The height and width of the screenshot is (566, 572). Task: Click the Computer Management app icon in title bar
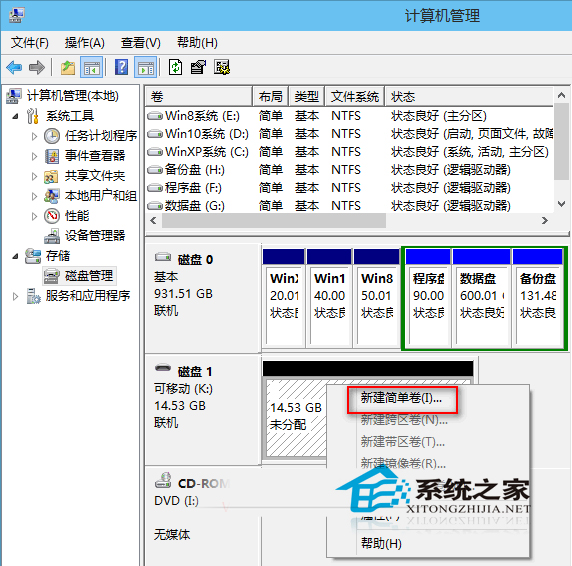point(16,15)
